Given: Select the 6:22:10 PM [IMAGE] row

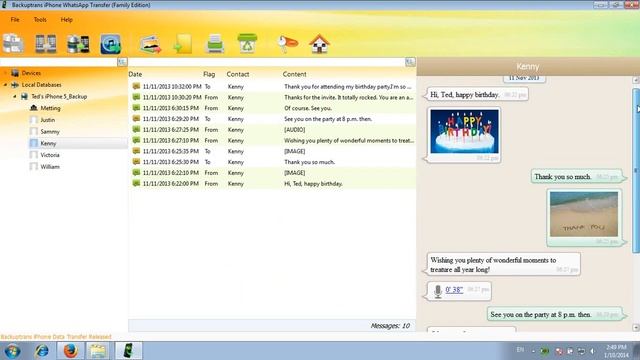Looking at the screenshot, I should (x=273, y=173).
